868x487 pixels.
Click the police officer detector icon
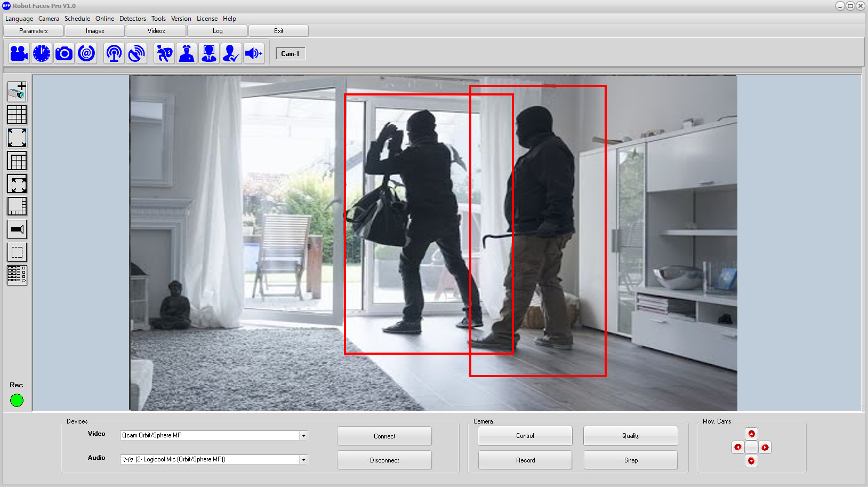(x=187, y=53)
